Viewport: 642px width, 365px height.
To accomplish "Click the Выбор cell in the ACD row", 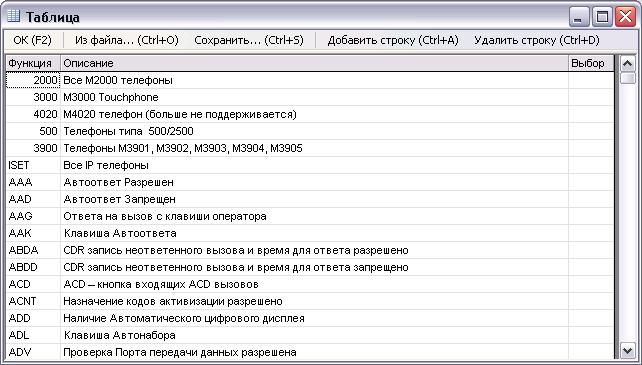I will (x=591, y=284).
